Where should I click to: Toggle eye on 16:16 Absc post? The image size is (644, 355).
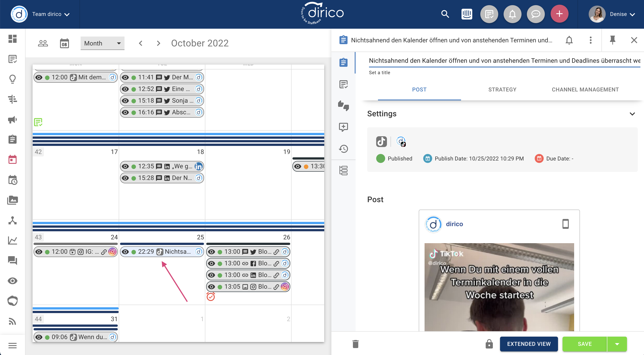pos(125,112)
